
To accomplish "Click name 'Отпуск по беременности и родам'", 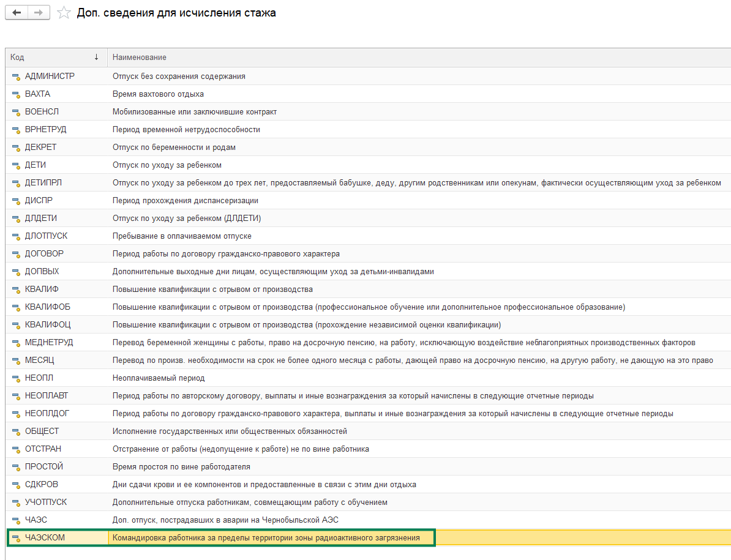I will point(174,147).
